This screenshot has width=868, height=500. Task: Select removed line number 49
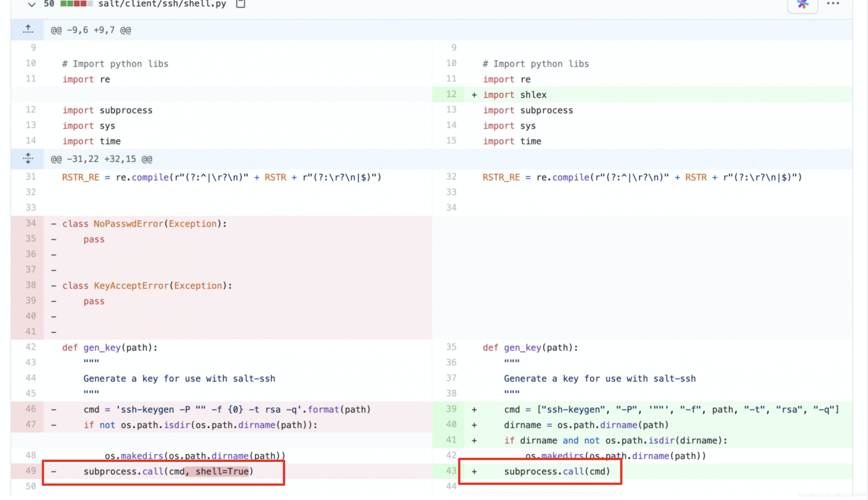click(31, 470)
